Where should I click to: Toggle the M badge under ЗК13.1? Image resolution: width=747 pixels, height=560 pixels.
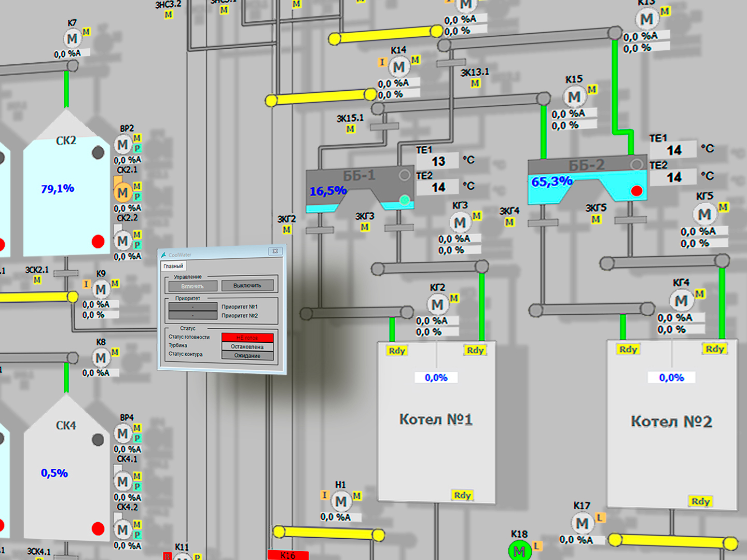(x=475, y=83)
